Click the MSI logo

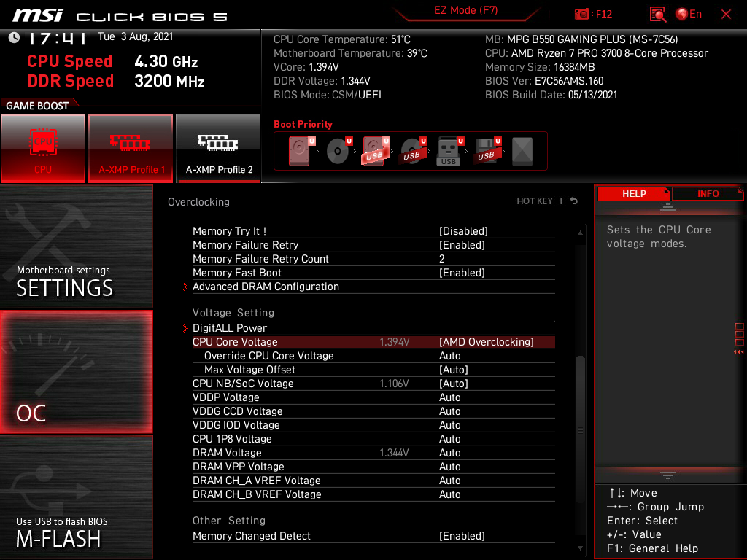coord(38,15)
